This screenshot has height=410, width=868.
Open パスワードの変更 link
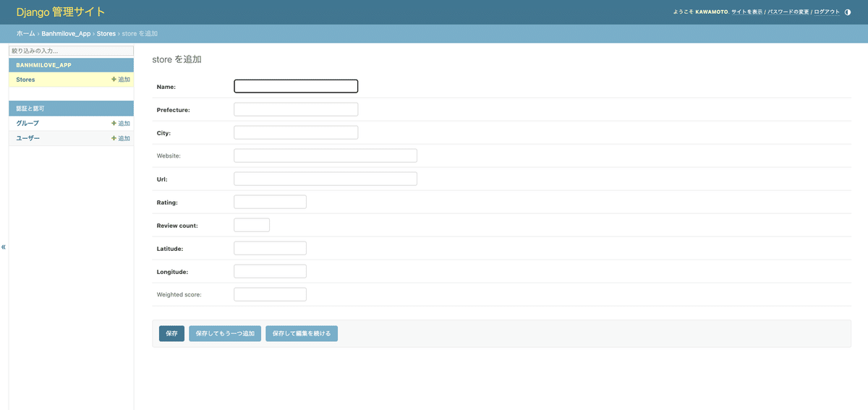pyautogui.click(x=788, y=12)
